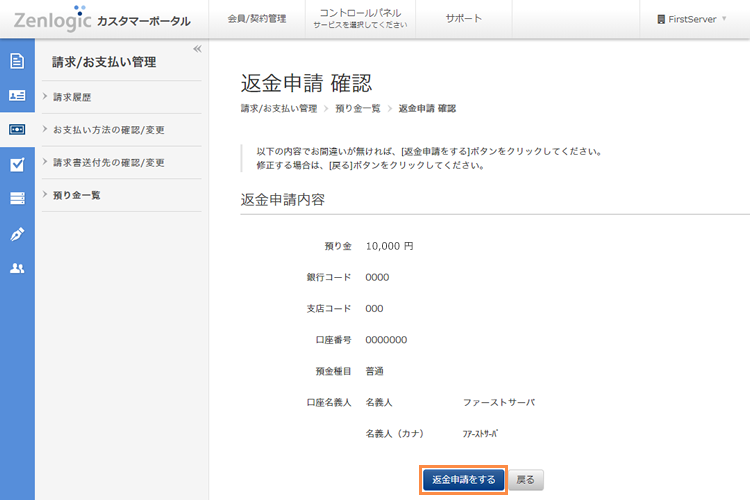Click the pen icon in the sidebar
750x500 pixels.
[x=17, y=234]
